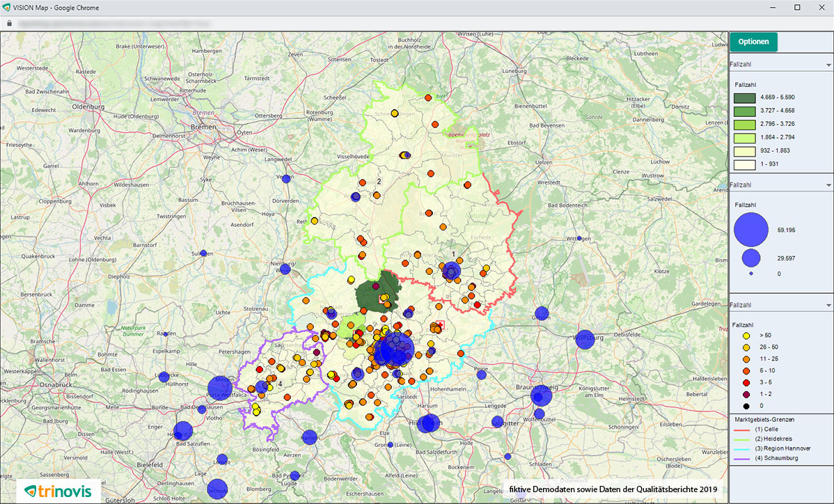This screenshot has width=834, height=504.
Task: Click the 4.669 - 5.590 dark green swatch
Action: click(x=743, y=97)
